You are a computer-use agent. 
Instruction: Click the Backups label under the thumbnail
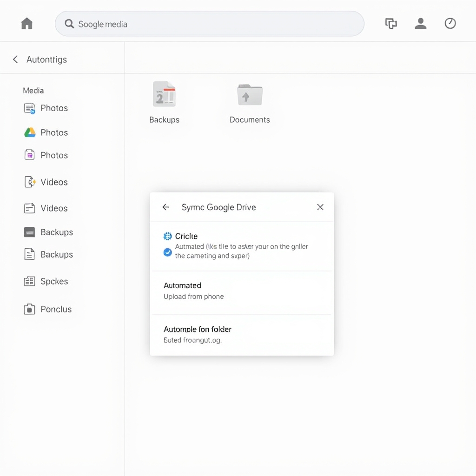tap(164, 119)
